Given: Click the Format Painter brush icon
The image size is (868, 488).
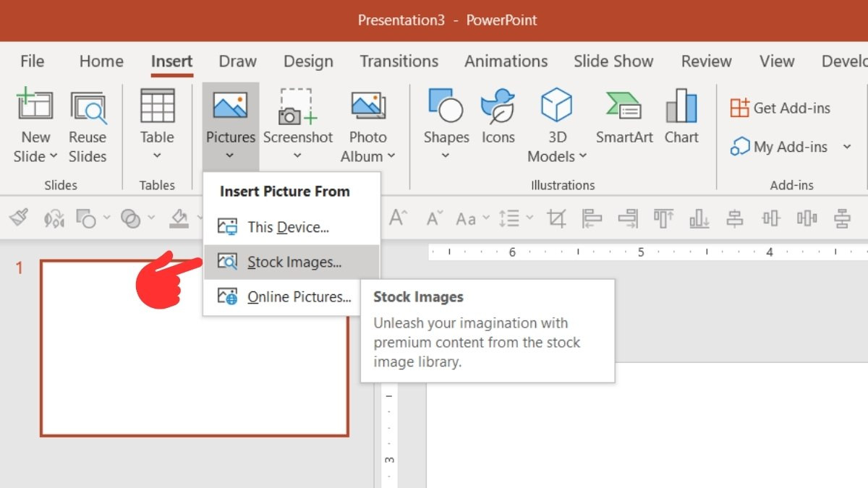Looking at the screenshot, I should (20, 218).
